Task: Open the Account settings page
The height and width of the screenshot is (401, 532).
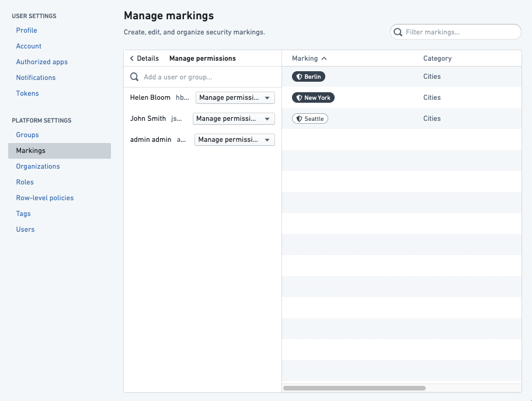Action: [x=29, y=46]
